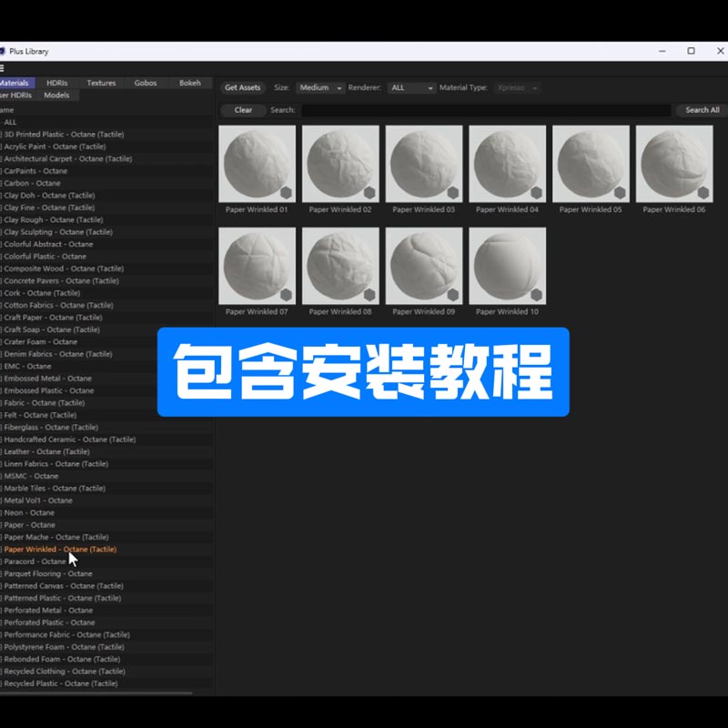Open the Material Type Xpresso dropdown
The image size is (728, 728).
click(517, 87)
